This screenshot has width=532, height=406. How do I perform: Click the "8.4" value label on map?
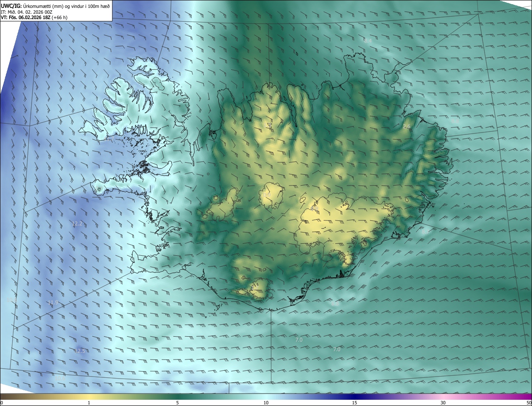[368, 41]
